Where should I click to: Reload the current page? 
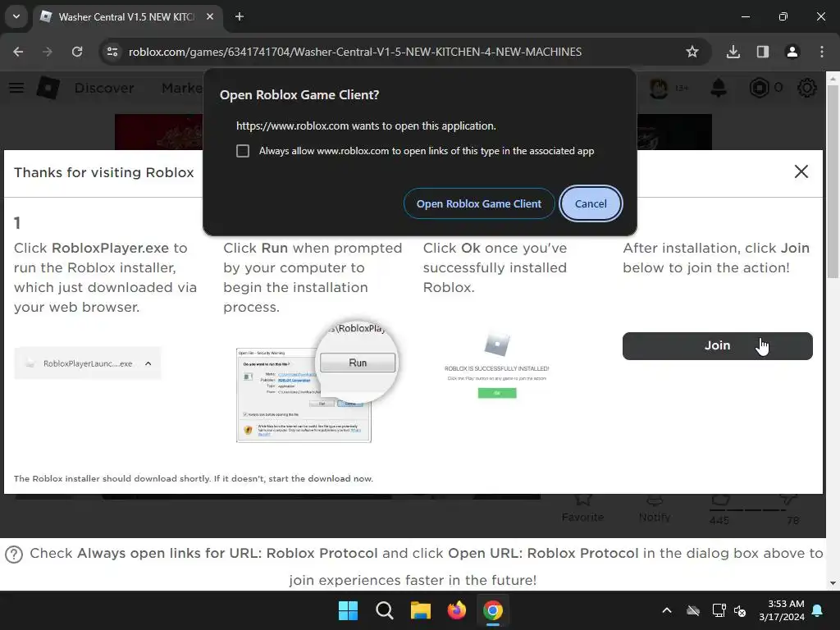(77, 52)
